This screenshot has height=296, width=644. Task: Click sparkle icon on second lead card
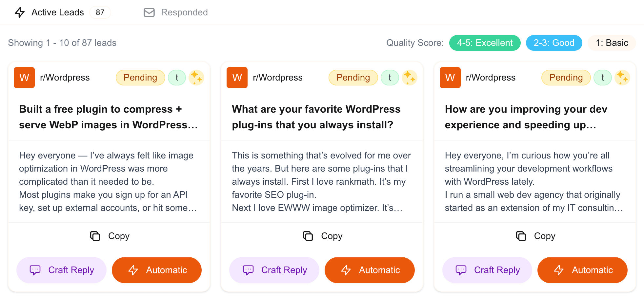(409, 78)
